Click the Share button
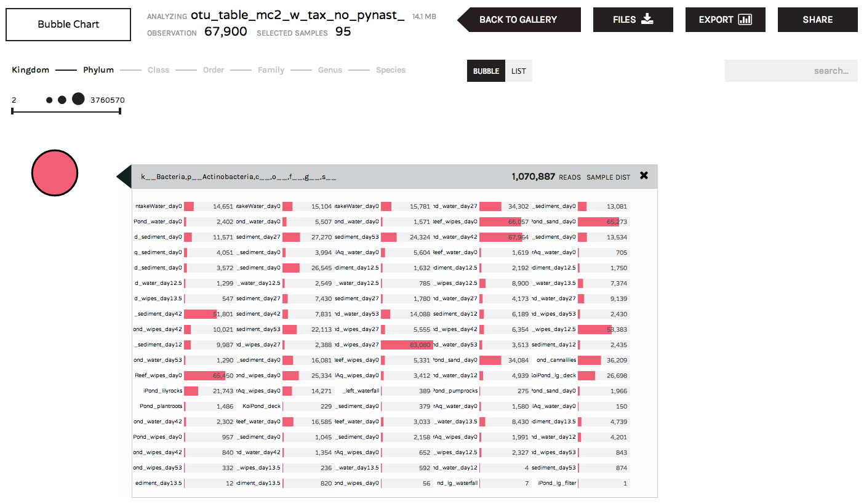Viewport: 864px width, 504px height. pos(818,20)
